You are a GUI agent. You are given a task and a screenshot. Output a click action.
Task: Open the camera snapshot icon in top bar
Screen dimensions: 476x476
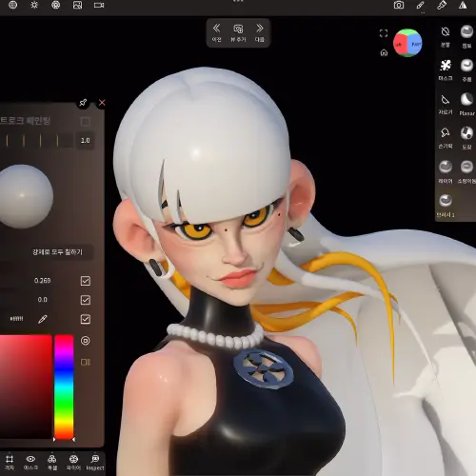click(399, 5)
